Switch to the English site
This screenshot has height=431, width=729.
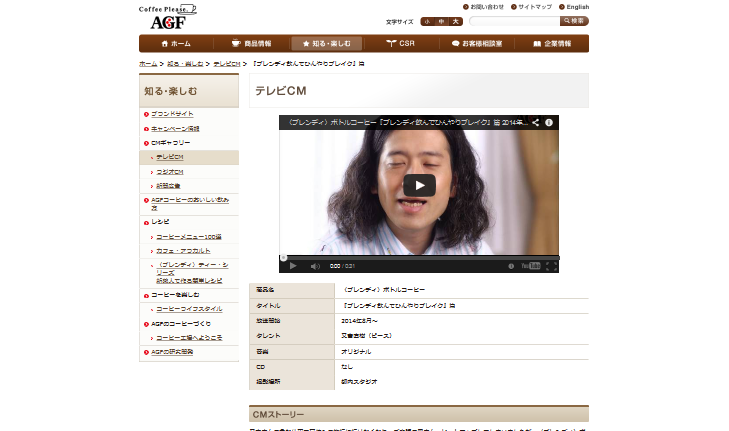pyautogui.click(x=574, y=7)
